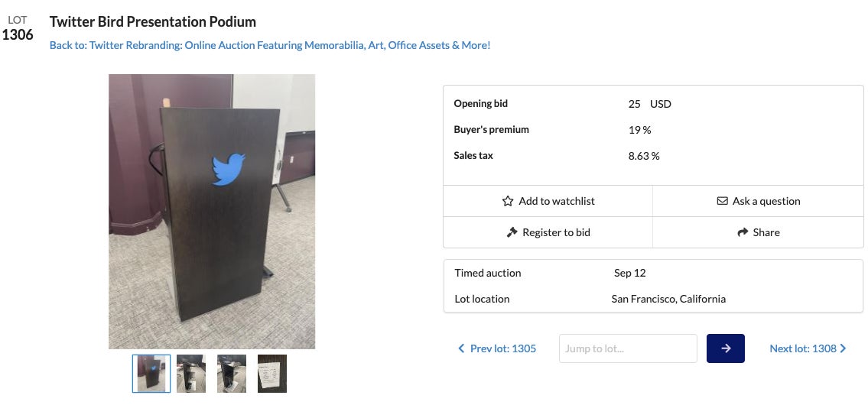This screenshot has height=405, width=868.
Task: Show the third thumbnail photo
Action: pos(232,374)
